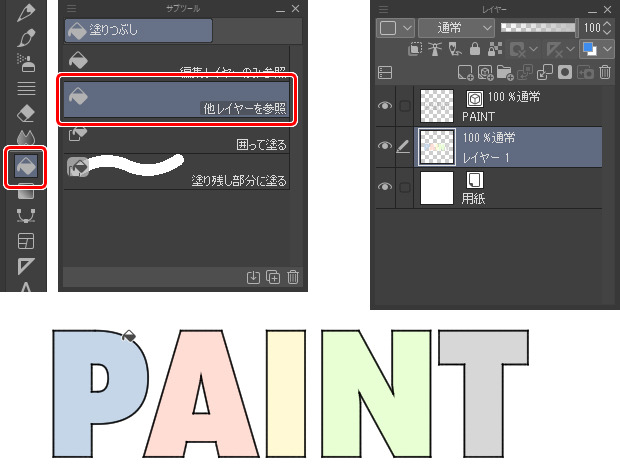
Task: Select the Pen tool
Action: [x=26, y=13]
